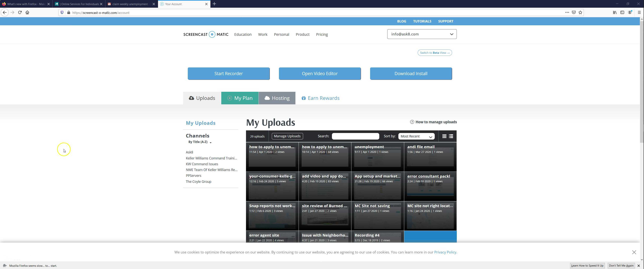The image size is (644, 269).
Task: Switch to the My Plan tab
Action: click(x=240, y=98)
